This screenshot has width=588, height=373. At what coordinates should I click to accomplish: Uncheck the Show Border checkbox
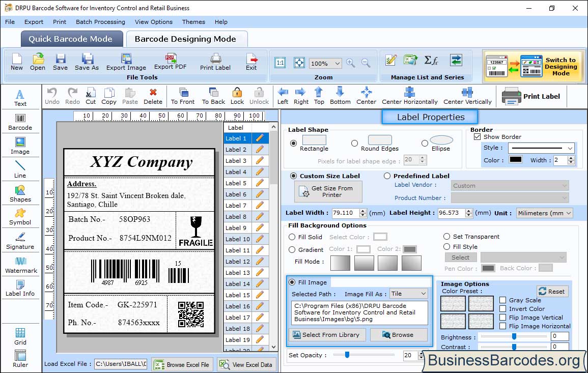pos(477,137)
